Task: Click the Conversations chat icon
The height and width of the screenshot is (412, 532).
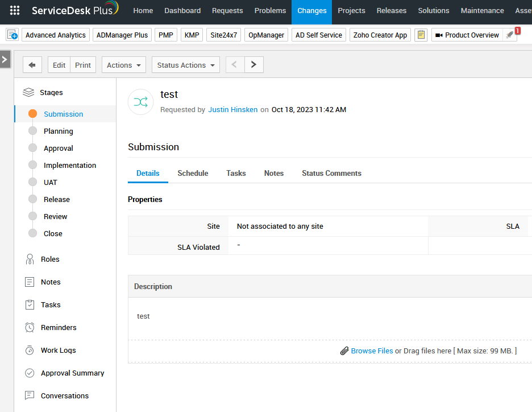Action: tap(30, 395)
